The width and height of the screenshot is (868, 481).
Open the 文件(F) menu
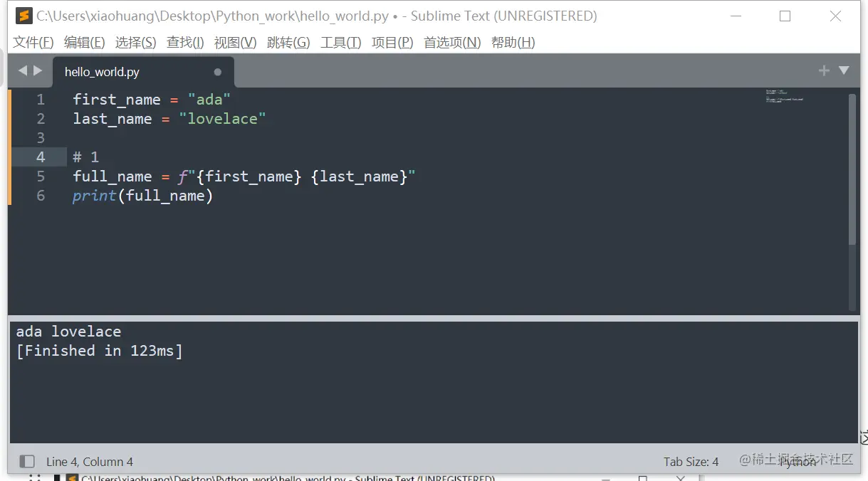click(33, 43)
